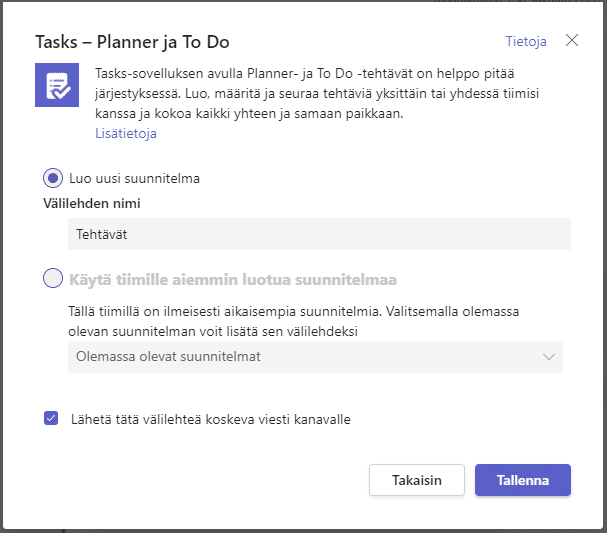Select the Käytä tiimille aiemmin luotua suunnitelmaa radio
The height and width of the screenshot is (533, 607).
[x=53, y=278]
